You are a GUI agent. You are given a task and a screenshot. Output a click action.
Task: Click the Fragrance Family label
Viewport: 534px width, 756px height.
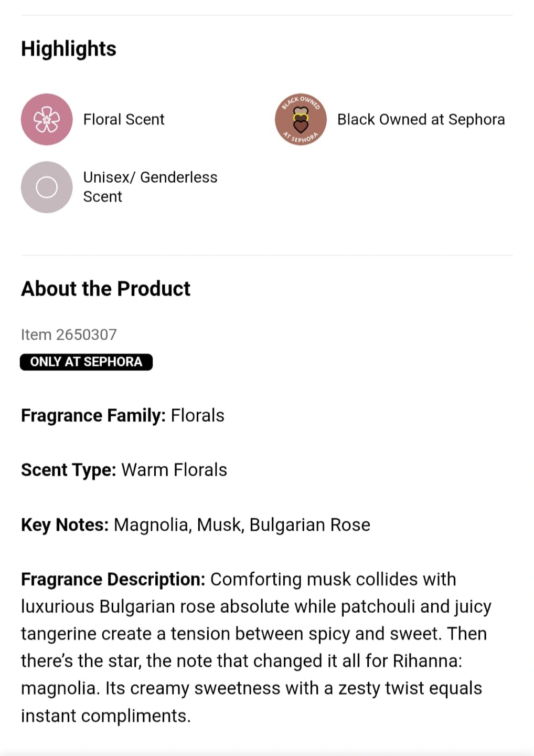pyautogui.click(x=93, y=416)
